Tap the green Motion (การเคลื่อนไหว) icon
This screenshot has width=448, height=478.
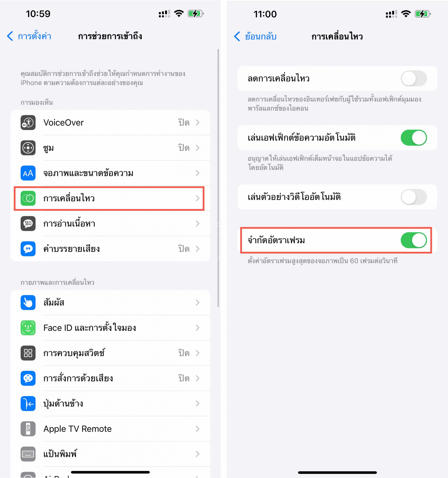tap(28, 198)
